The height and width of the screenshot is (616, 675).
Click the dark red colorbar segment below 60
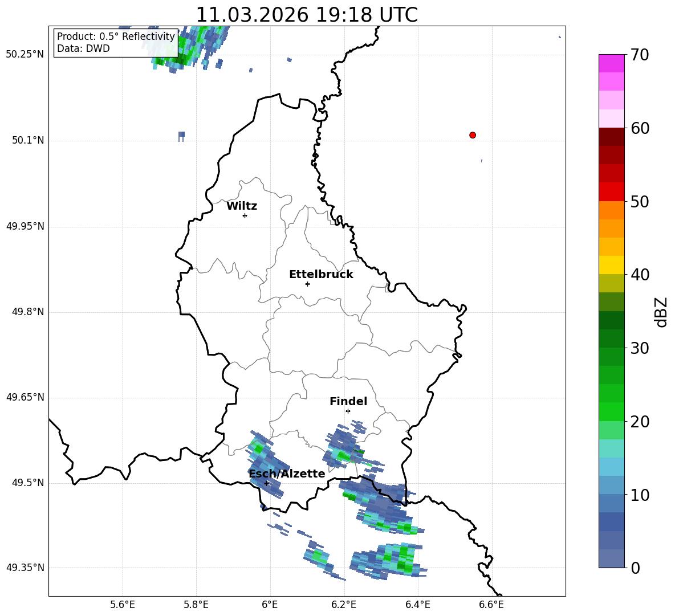coord(612,137)
